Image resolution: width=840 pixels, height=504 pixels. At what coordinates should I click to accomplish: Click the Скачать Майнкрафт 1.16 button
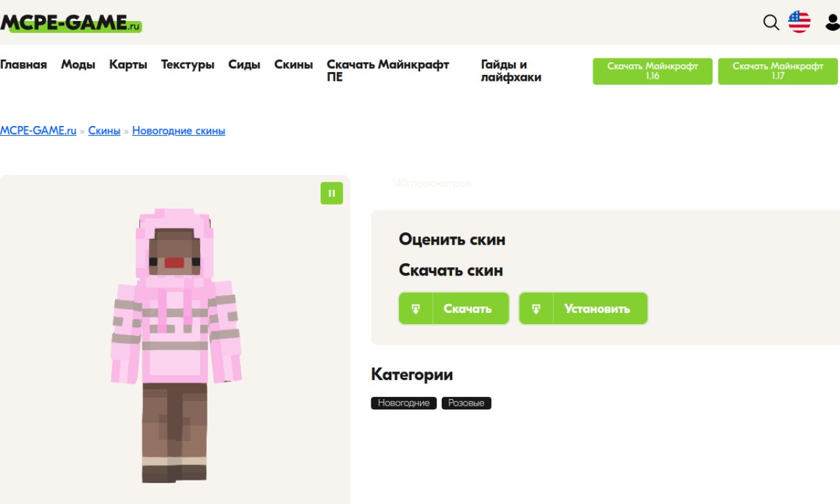(652, 71)
